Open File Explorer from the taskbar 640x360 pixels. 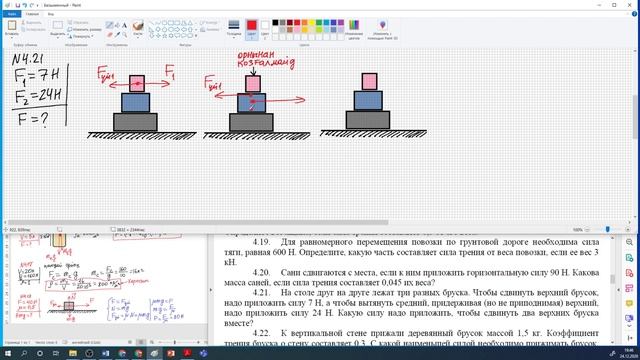click(x=73, y=353)
